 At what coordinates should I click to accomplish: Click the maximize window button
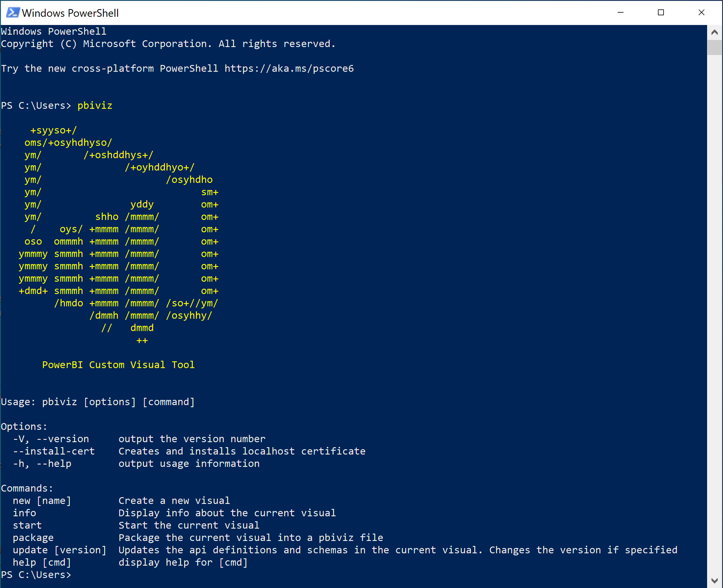click(662, 12)
